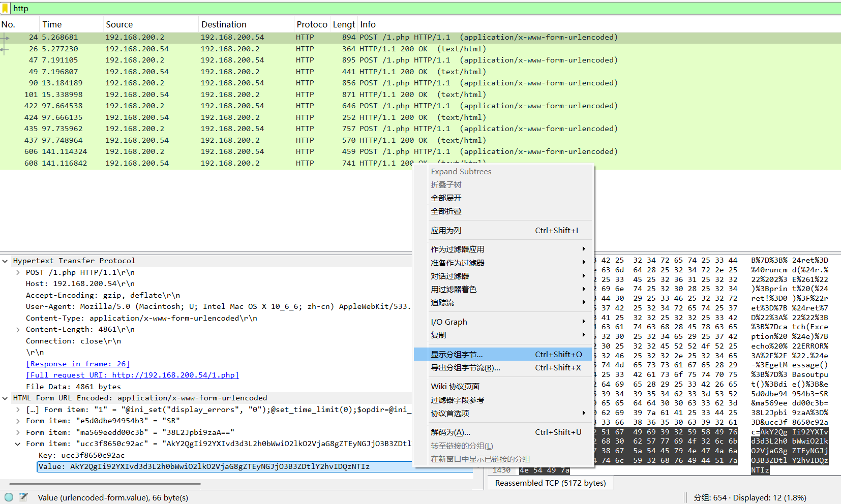Screen dimensions: 841x504
Task: Select packet 101 with length 871
Action: (x=420, y=94)
